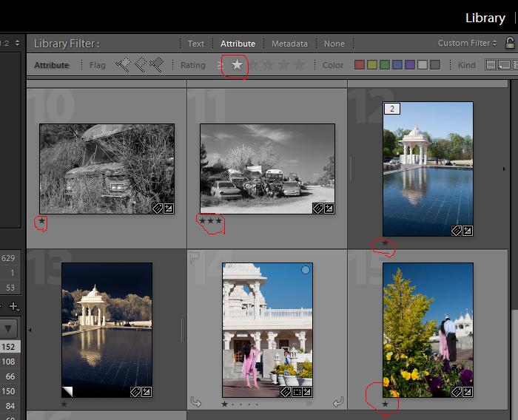Click the quick collection circle on photo 14
The width and height of the screenshot is (518, 420).
pyautogui.click(x=305, y=271)
